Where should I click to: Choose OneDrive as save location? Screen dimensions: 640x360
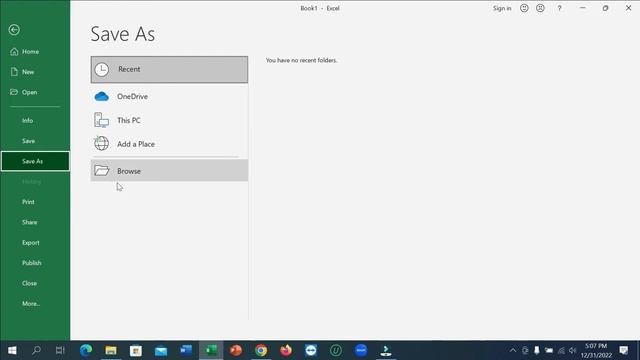[169, 96]
